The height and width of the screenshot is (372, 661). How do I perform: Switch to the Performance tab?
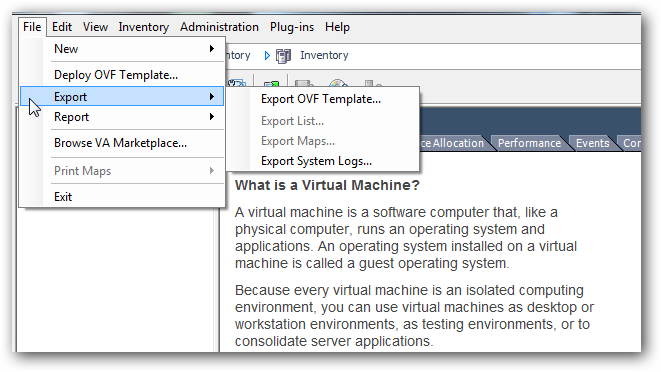pos(529,143)
